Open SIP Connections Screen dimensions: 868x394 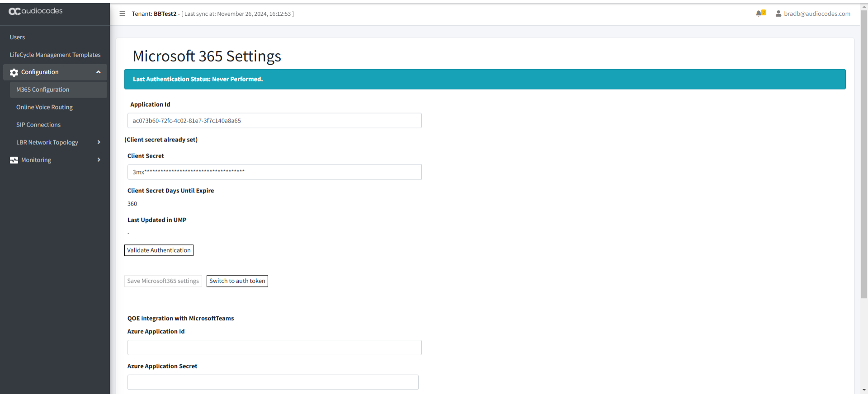[x=38, y=125]
